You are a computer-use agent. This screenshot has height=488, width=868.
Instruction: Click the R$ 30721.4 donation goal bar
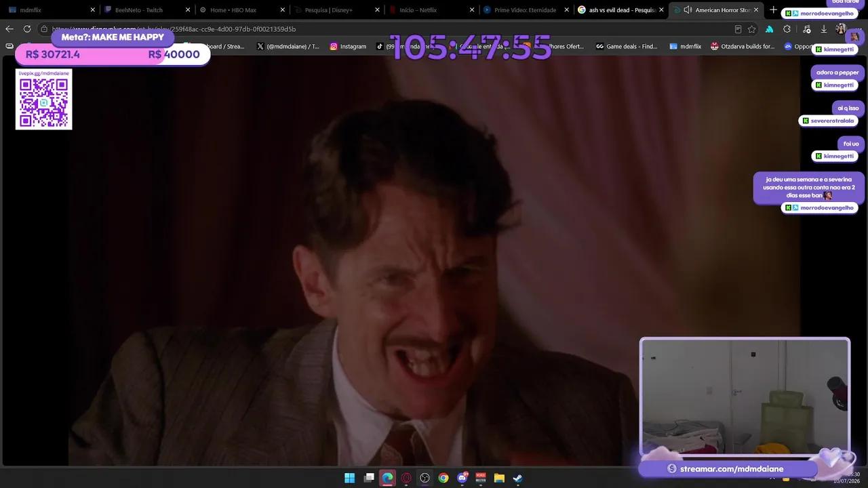pyautogui.click(x=113, y=55)
